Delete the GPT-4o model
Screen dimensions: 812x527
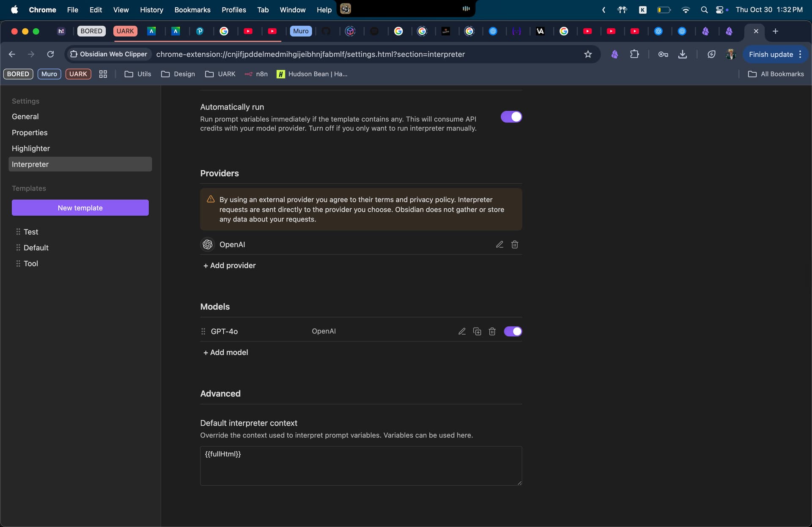click(492, 331)
